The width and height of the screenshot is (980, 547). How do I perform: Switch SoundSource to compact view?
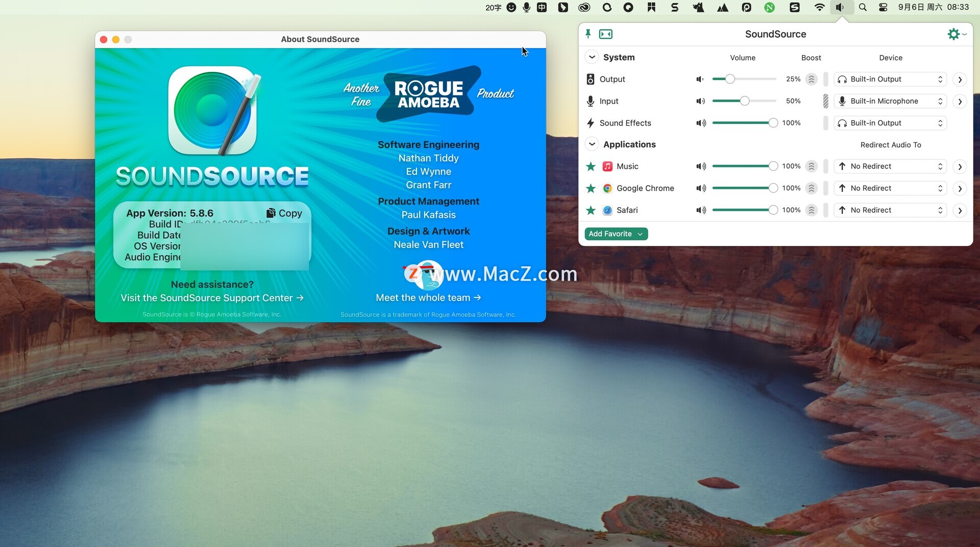(x=606, y=34)
